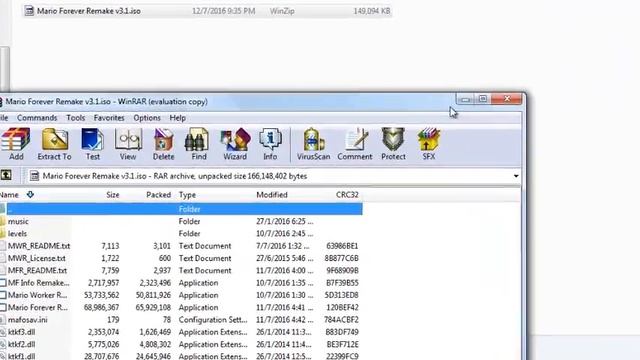
Task: Minimize the WinRAR window
Action: pyautogui.click(x=465, y=99)
